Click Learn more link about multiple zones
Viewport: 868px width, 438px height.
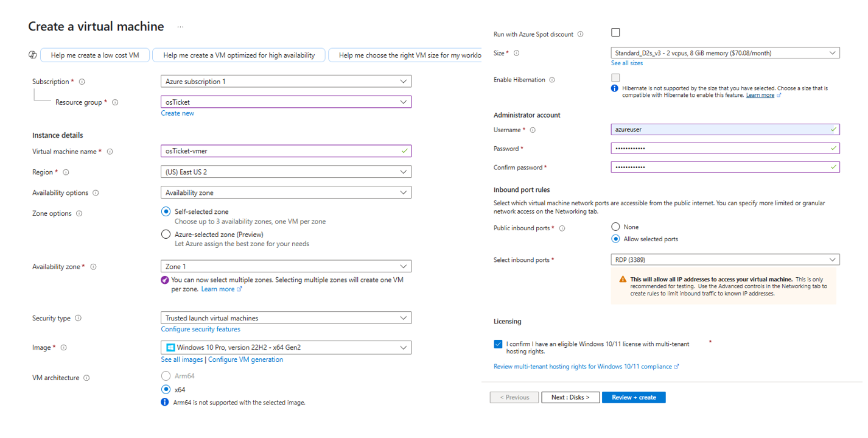coord(222,289)
